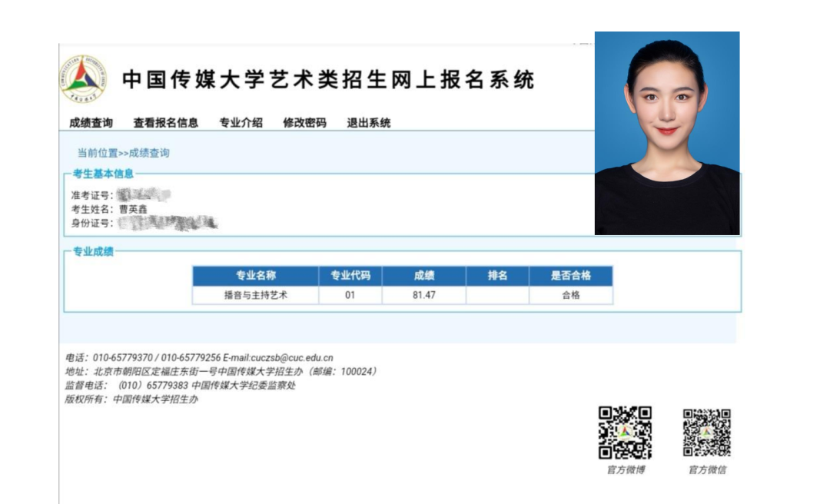Click the phone and email line in the footer
This screenshot has width=830, height=504.
[x=199, y=358]
